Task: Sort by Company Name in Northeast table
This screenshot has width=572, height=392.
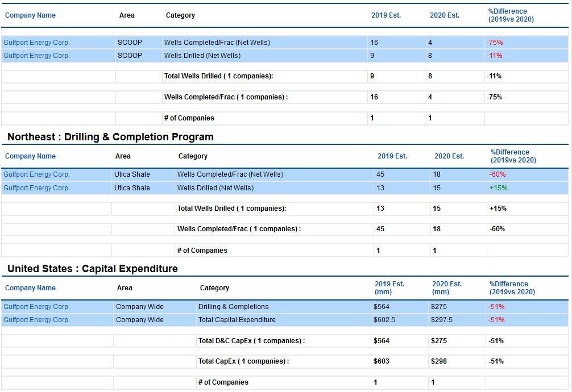Action: coord(30,156)
